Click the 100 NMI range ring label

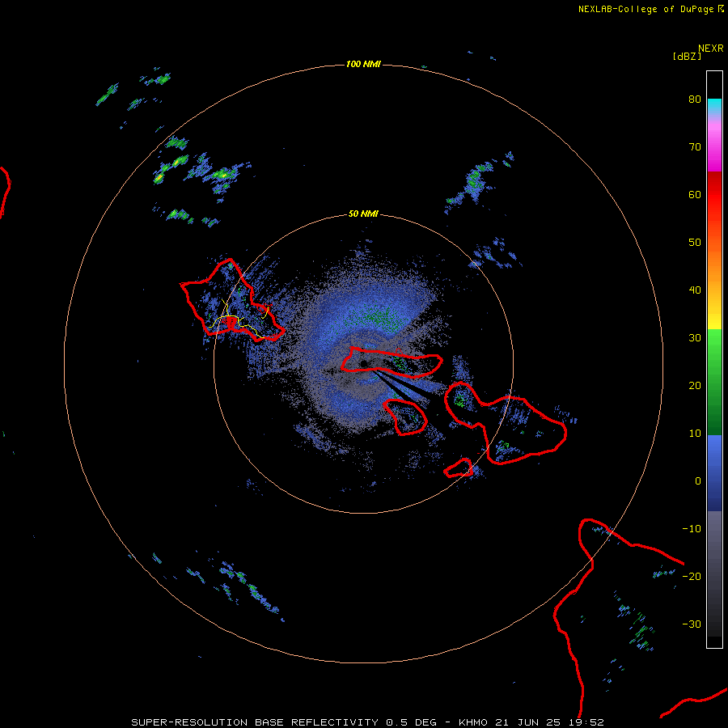(x=363, y=64)
